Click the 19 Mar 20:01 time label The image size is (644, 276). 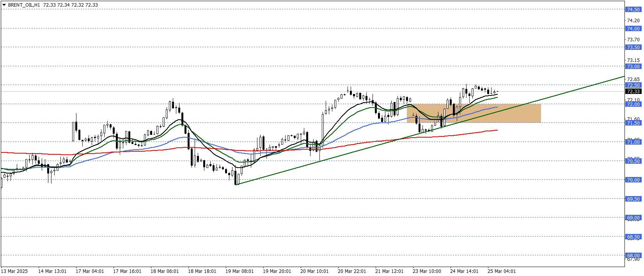point(277,271)
